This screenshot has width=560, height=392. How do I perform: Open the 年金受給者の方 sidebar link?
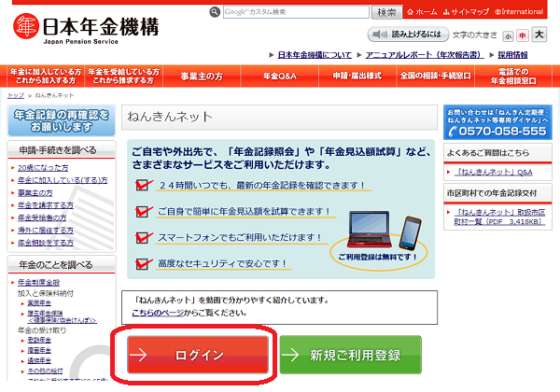click(42, 217)
